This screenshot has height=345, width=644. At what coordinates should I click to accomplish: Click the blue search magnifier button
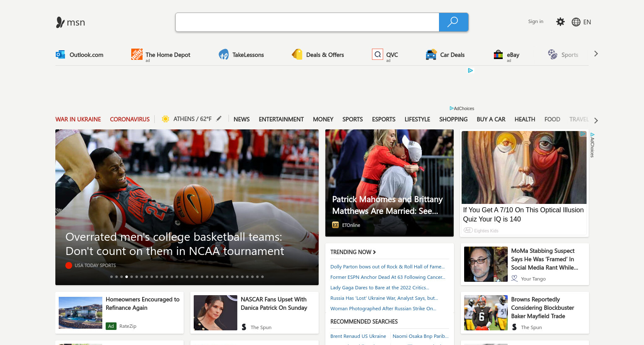tap(453, 22)
